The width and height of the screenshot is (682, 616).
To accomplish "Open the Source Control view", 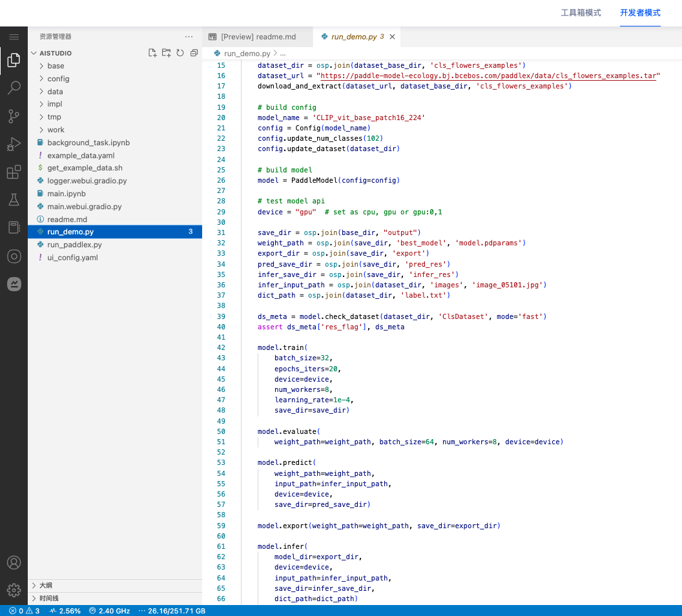I will 14,116.
